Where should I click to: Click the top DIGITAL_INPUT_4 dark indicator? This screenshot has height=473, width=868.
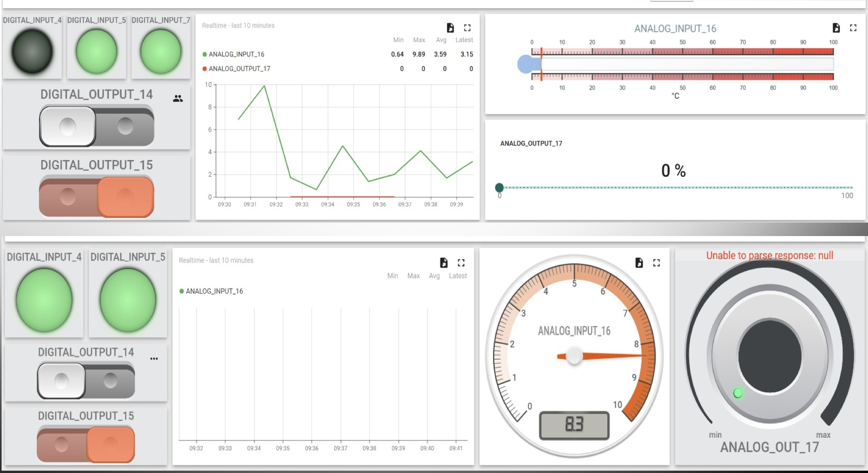(32, 51)
